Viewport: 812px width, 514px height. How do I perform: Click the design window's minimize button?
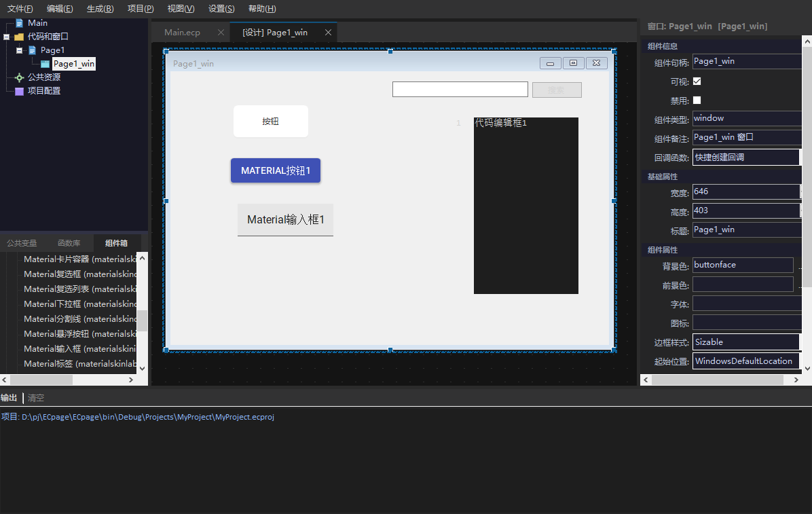point(551,63)
